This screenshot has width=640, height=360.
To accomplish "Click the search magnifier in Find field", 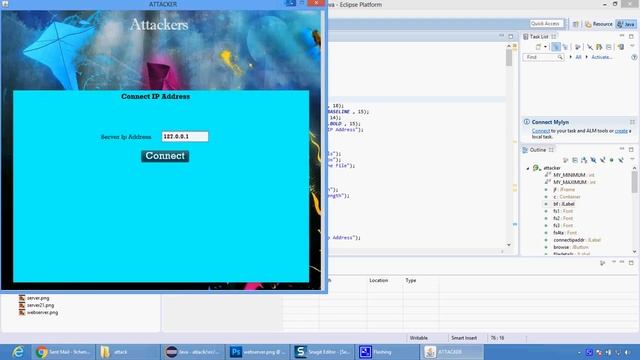I will 560,57.
